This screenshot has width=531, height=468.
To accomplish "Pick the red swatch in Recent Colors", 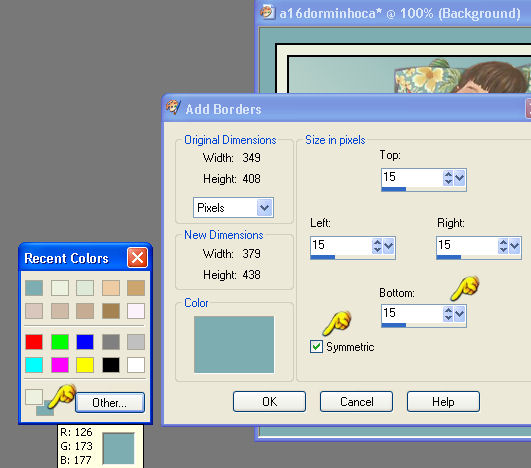I will 34,342.
